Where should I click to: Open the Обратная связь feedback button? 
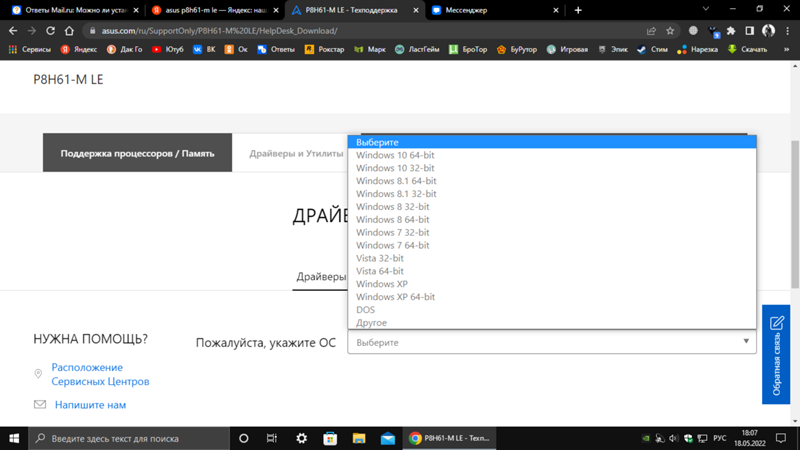pos(776,355)
